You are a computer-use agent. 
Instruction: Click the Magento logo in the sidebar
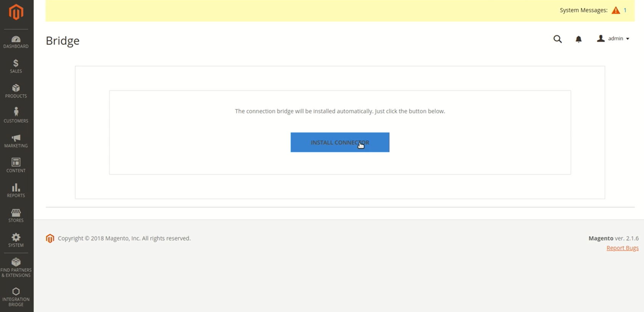point(16,13)
